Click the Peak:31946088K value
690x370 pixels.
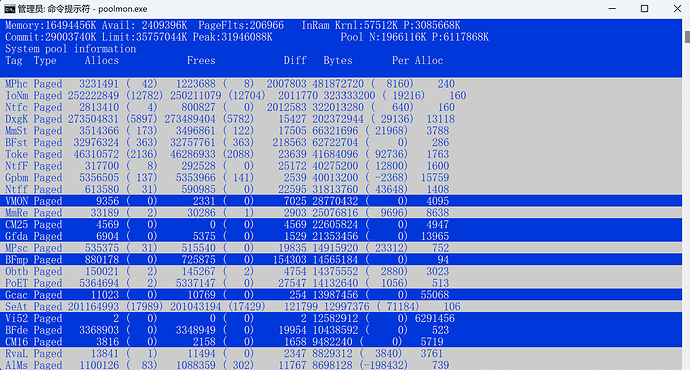(x=233, y=37)
